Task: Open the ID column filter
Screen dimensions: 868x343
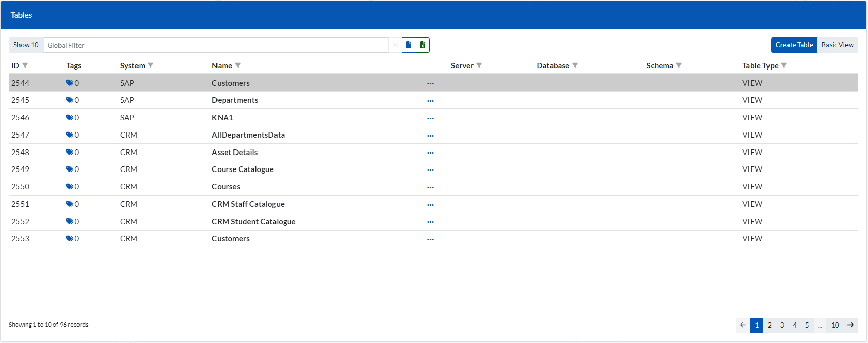Action: [25, 65]
